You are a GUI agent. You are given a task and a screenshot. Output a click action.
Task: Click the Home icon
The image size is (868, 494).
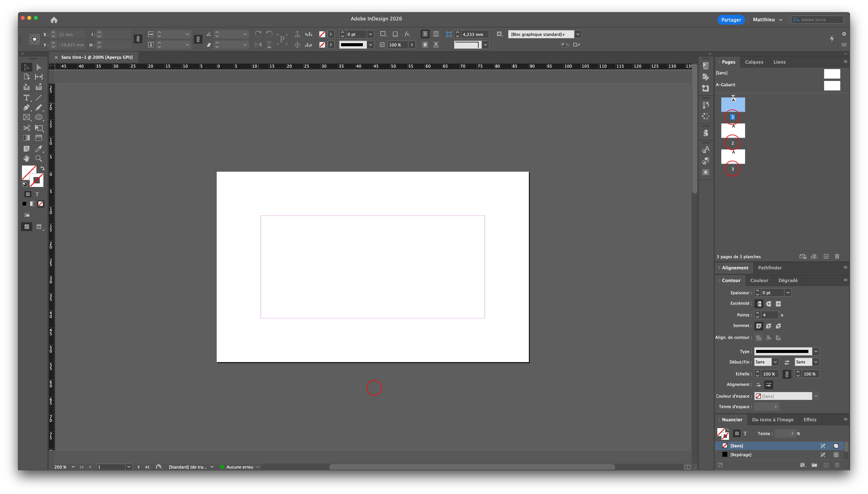pyautogui.click(x=54, y=20)
